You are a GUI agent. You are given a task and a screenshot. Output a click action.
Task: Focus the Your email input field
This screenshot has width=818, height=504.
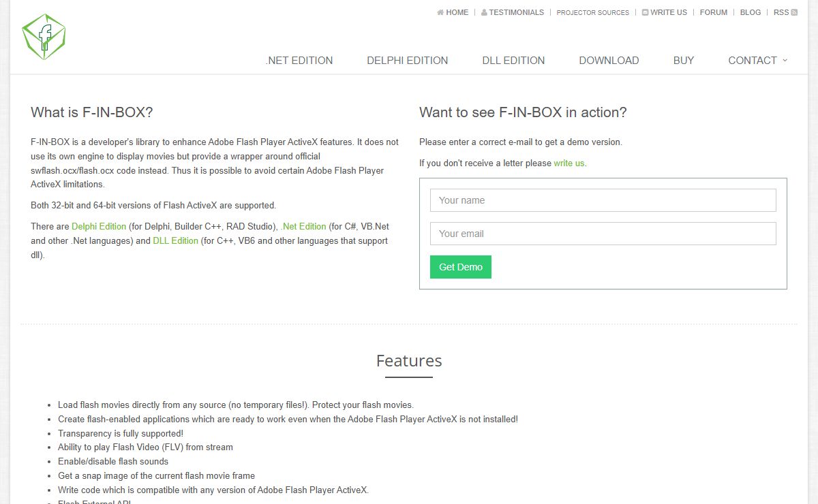[603, 234]
